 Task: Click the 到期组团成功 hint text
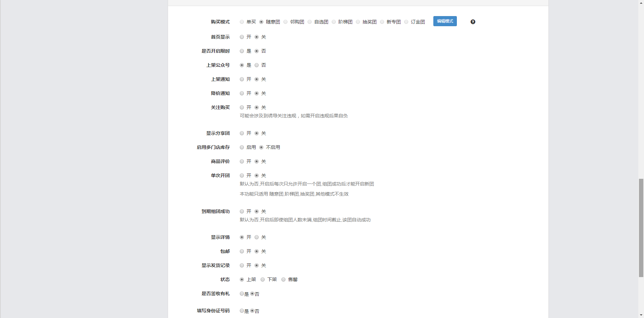coord(305,220)
